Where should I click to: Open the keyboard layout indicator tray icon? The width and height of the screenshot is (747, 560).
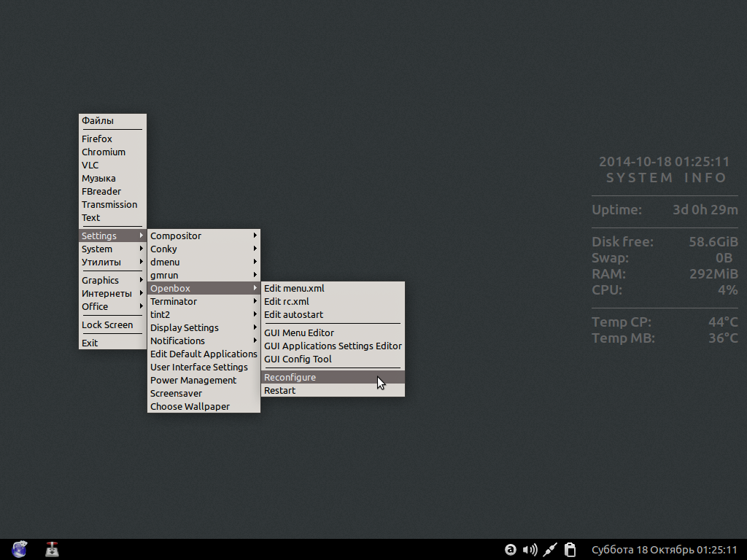point(510,550)
